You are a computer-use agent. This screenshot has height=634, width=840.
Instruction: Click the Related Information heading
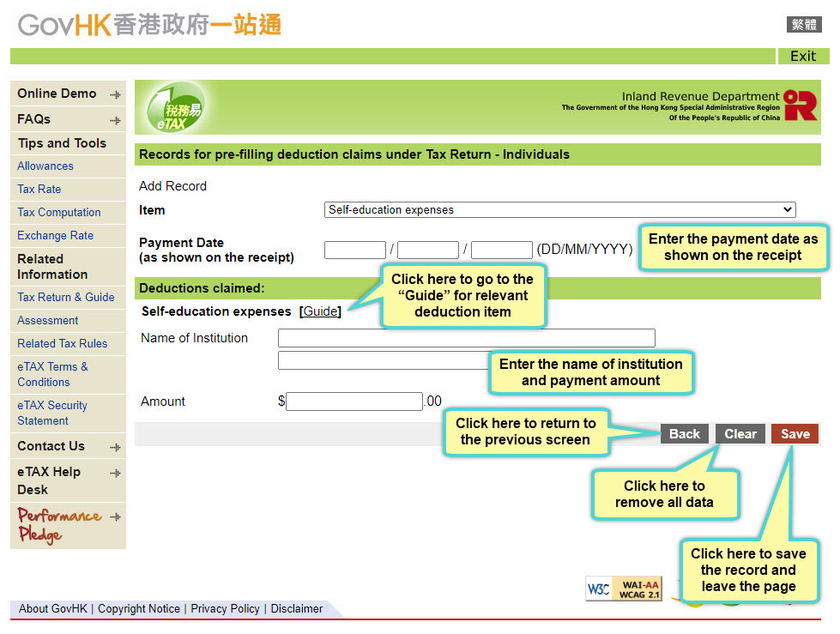[52, 267]
